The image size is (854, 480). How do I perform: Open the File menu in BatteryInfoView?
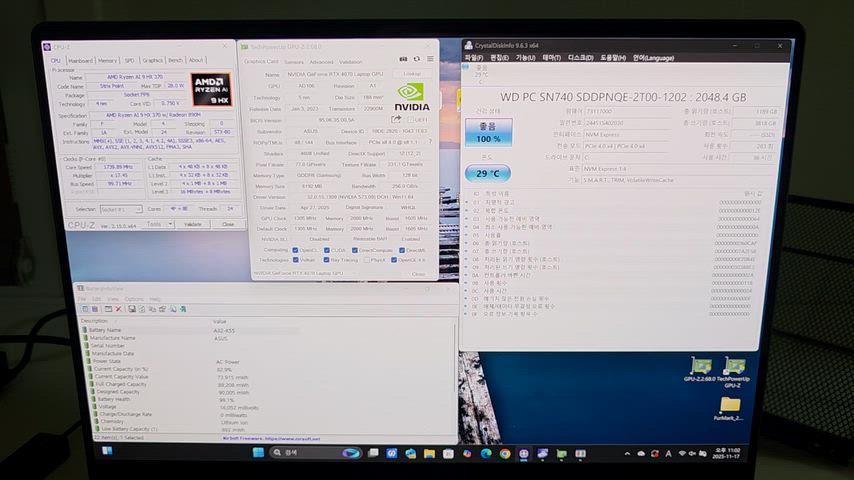click(82, 299)
